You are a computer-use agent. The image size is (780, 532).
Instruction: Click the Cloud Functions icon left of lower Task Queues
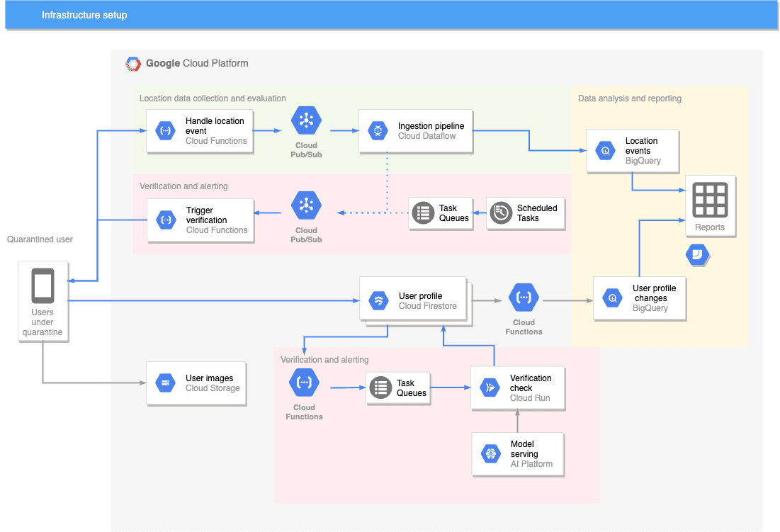point(304,383)
